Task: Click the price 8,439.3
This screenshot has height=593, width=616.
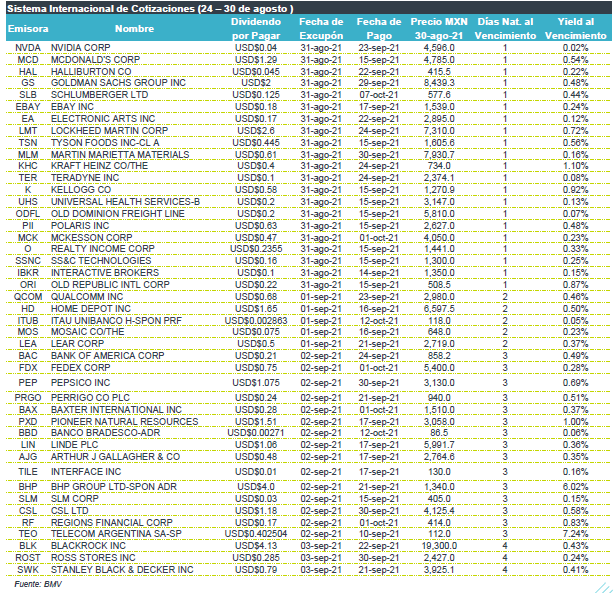Action: point(439,83)
